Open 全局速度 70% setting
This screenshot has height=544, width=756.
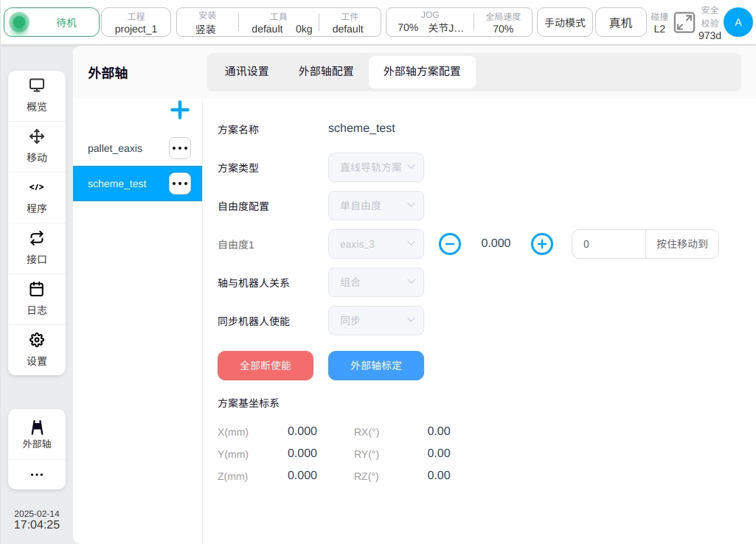(x=503, y=22)
